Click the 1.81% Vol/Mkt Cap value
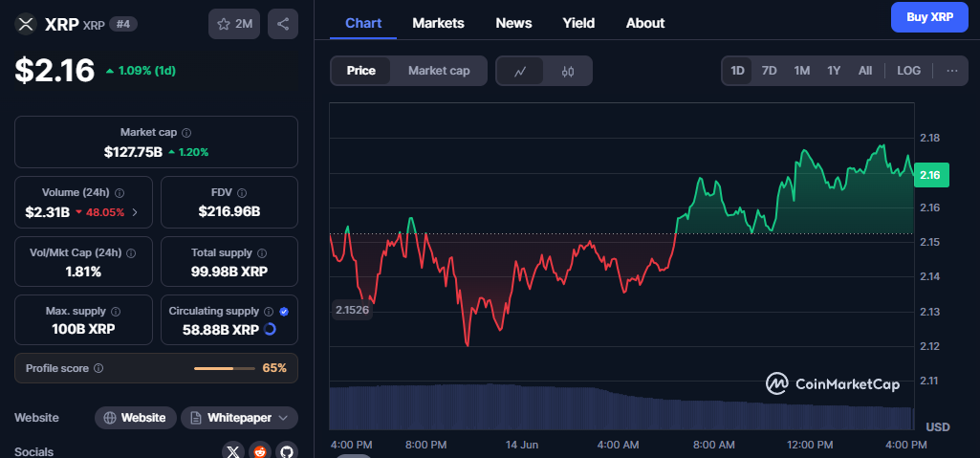Screen dimensions: 980x458 click(x=84, y=272)
